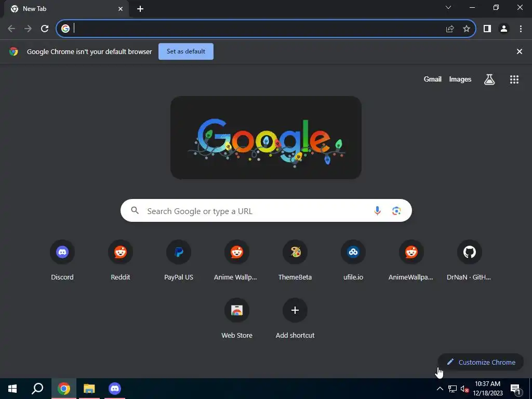Click the Google holiday lights doodle

266,138
